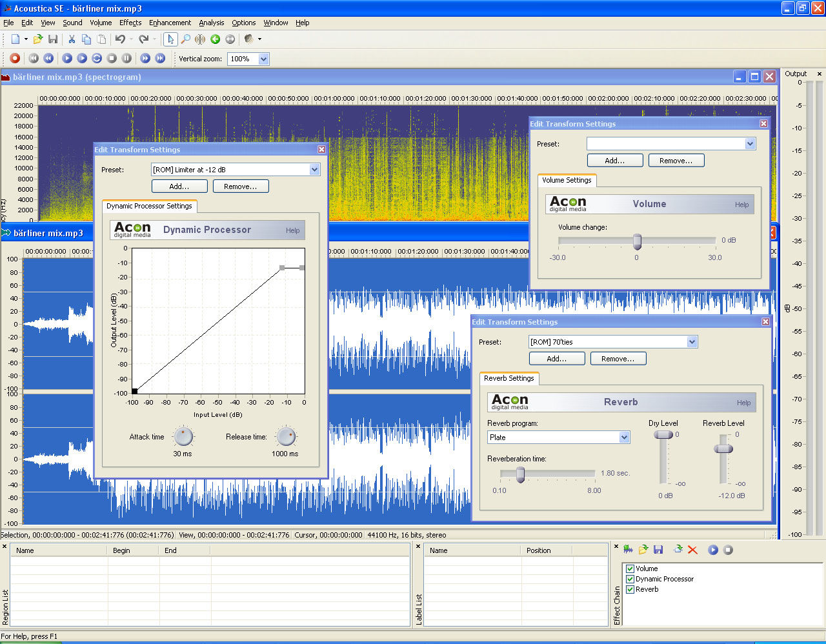Click the Save floppy icon in main toolbar
This screenshot has width=826, height=644.
click(x=53, y=39)
